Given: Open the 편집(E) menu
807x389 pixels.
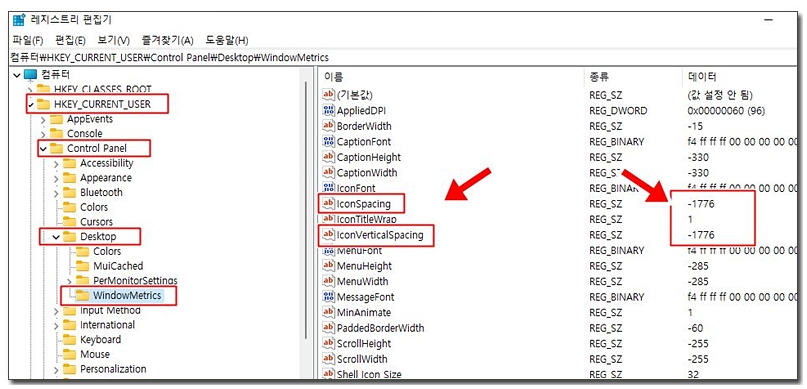Looking at the screenshot, I should click(x=70, y=40).
